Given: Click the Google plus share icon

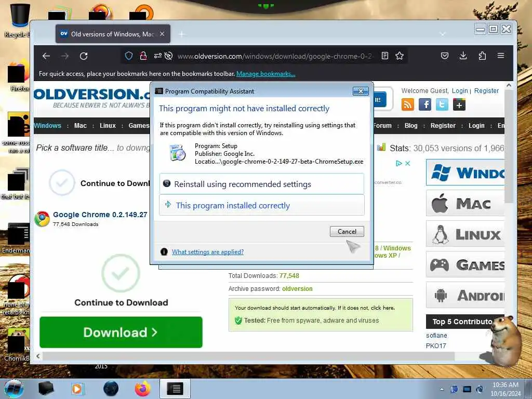Looking at the screenshot, I should pyautogui.click(x=459, y=104).
